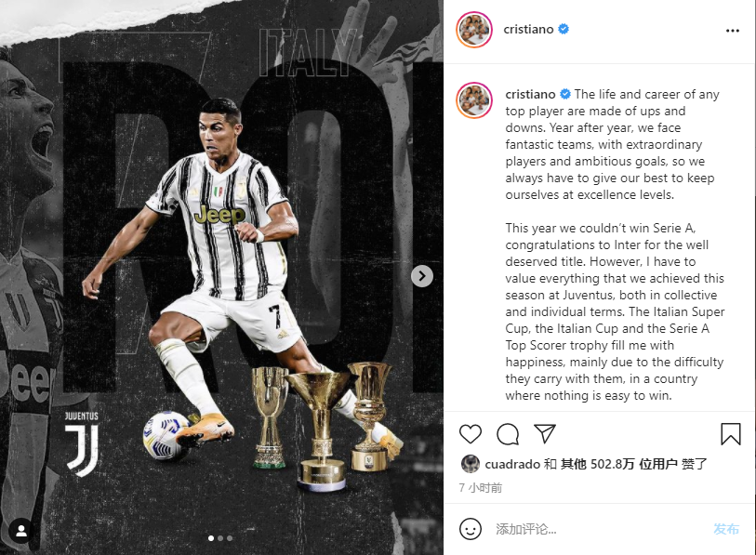Click caption avatar of cristiano
Viewport: 756px width, 555px height.
click(474, 100)
